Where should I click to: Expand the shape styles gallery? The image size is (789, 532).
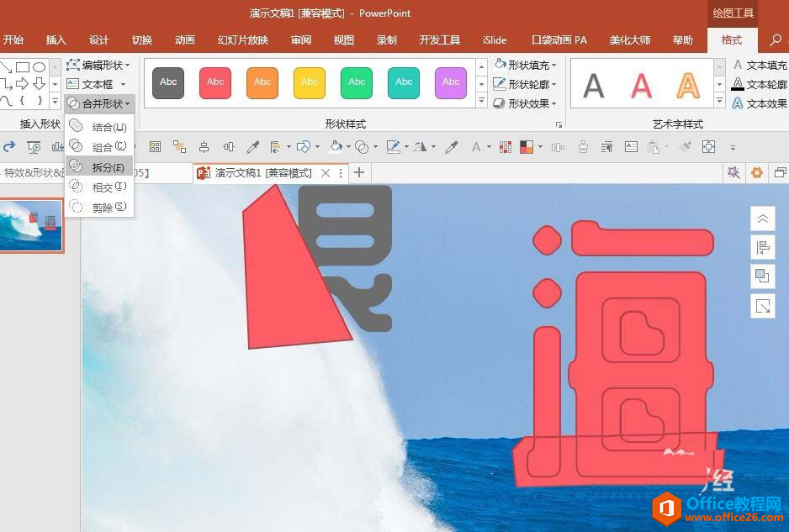[x=481, y=101]
